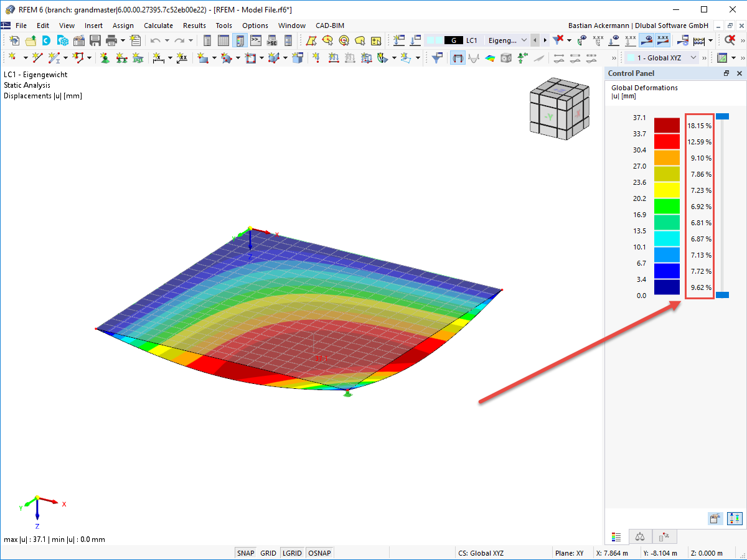Open the printout report icon
The image size is (747, 560).
point(135,40)
